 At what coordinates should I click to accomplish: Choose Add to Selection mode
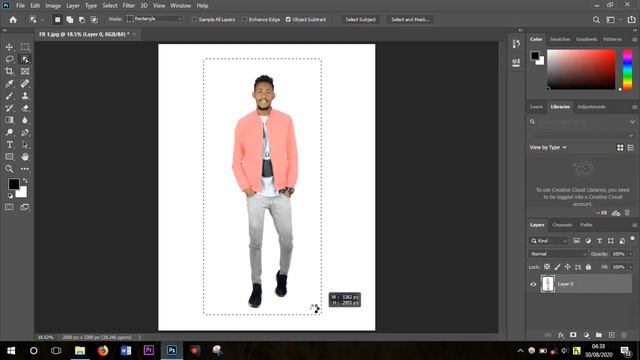tap(70, 20)
